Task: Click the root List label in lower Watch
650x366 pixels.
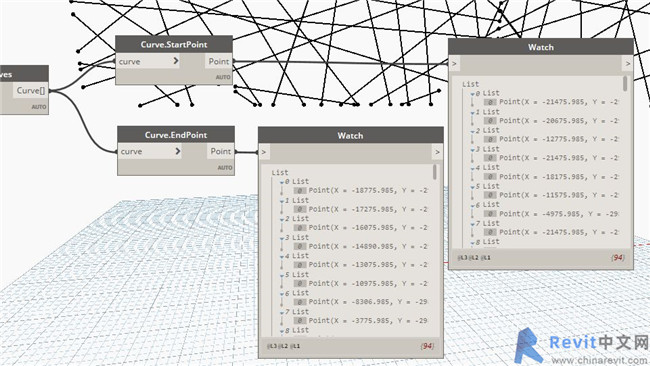Action: point(280,172)
